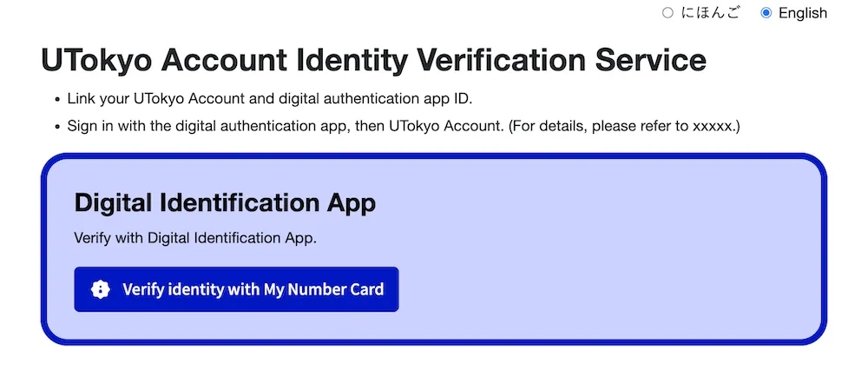This screenshot has width=868, height=390.
Task: Click the UTokyo Account Identity Verification Service title
Action: tap(373, 61)
